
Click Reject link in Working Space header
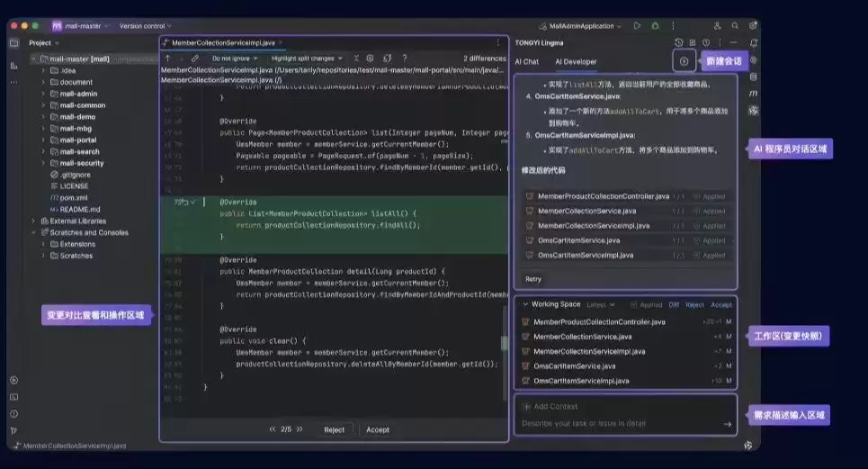(x=694, y=305)
